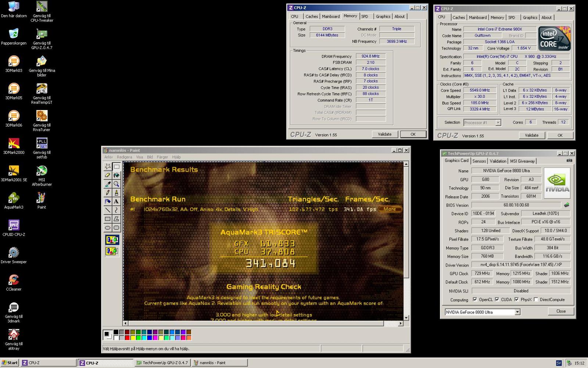Open the Driver Sweeper desktop icon
The width and height of the screenshot is (588, 368).
(x=14, y=255)
